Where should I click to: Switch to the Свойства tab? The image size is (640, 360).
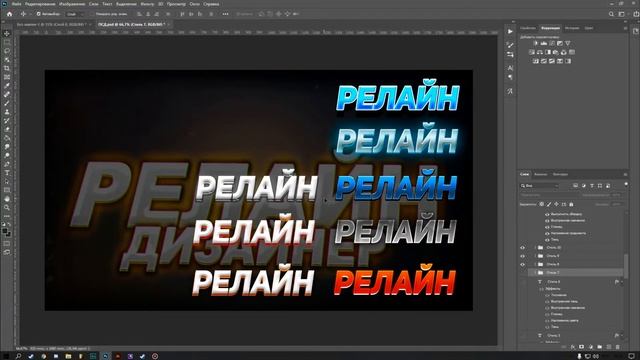[x=528, y=28]
